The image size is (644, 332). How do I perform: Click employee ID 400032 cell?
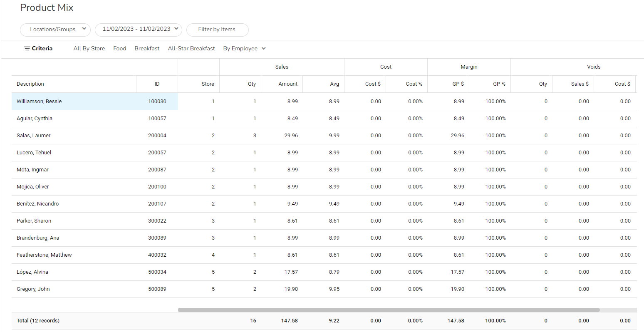[x=157, y=255]
